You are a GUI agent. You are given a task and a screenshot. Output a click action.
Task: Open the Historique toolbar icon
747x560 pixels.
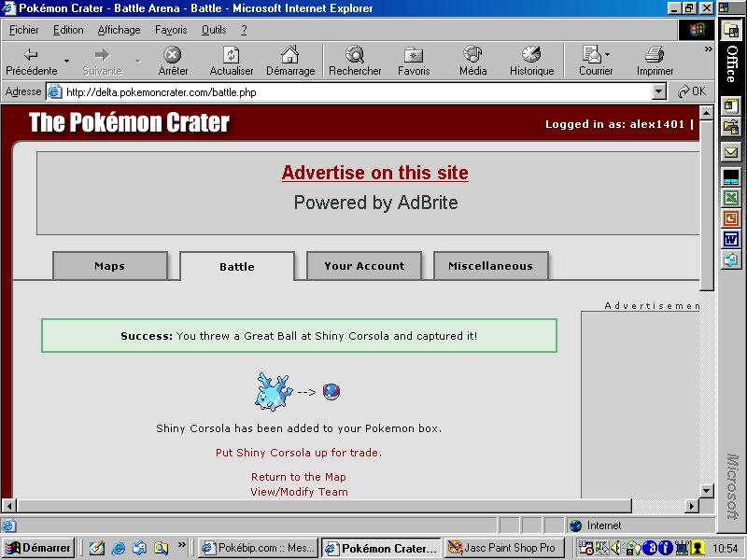[531, 55]
